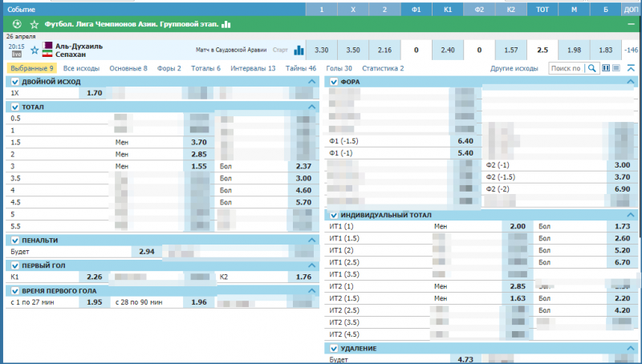Click the -146 additional markets cell

(631, 50)
